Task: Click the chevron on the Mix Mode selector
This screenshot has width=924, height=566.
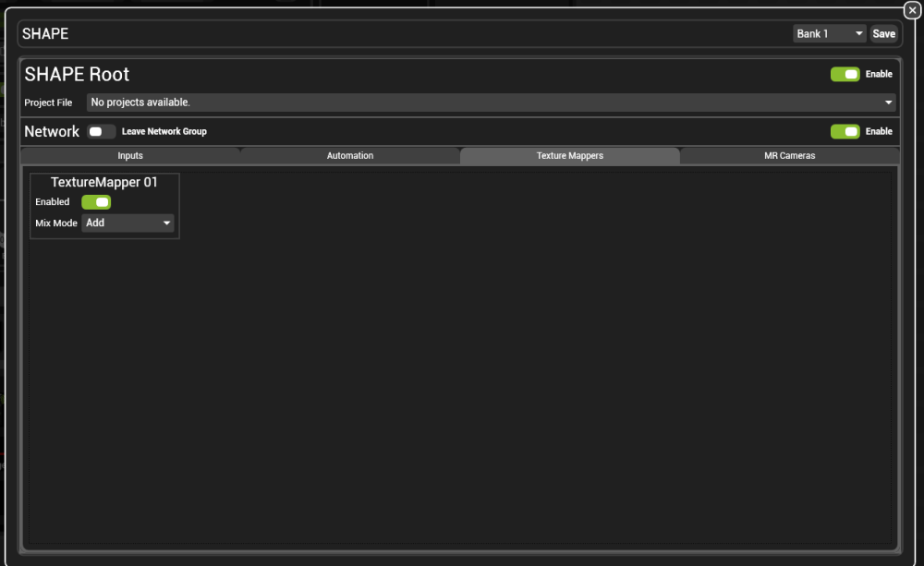Action: (x=168, y=223)
